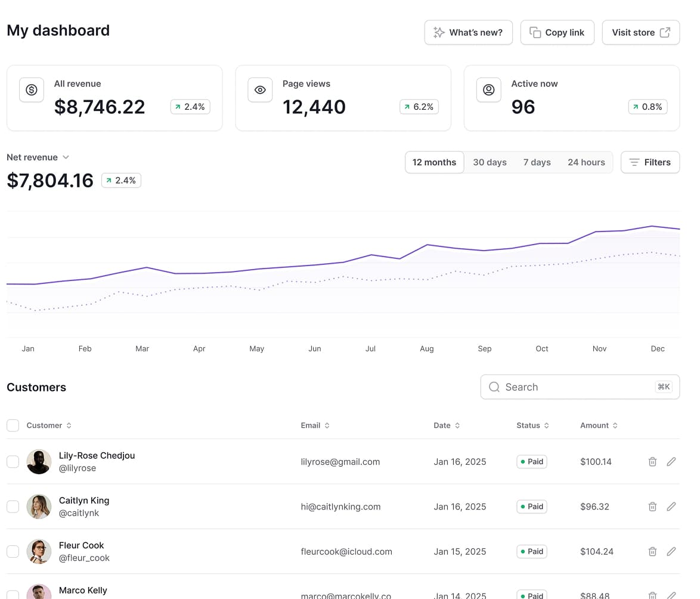Click the user icon on Active now card
Viewport: 700px width, 599px height.
(488, 90)
